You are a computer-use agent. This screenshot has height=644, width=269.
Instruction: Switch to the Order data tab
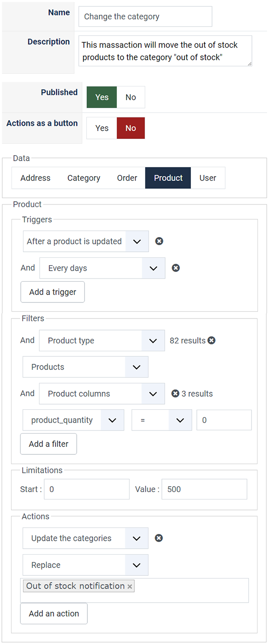tap(127, 178)
